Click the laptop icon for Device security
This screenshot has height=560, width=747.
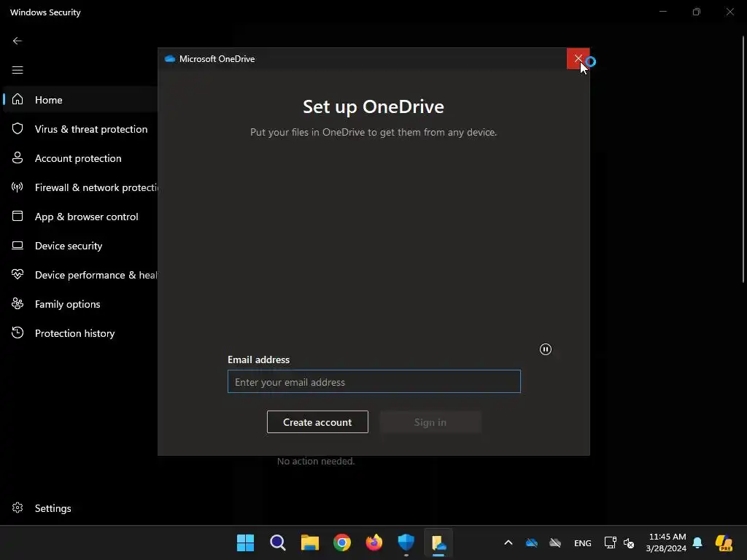[18, 245]
